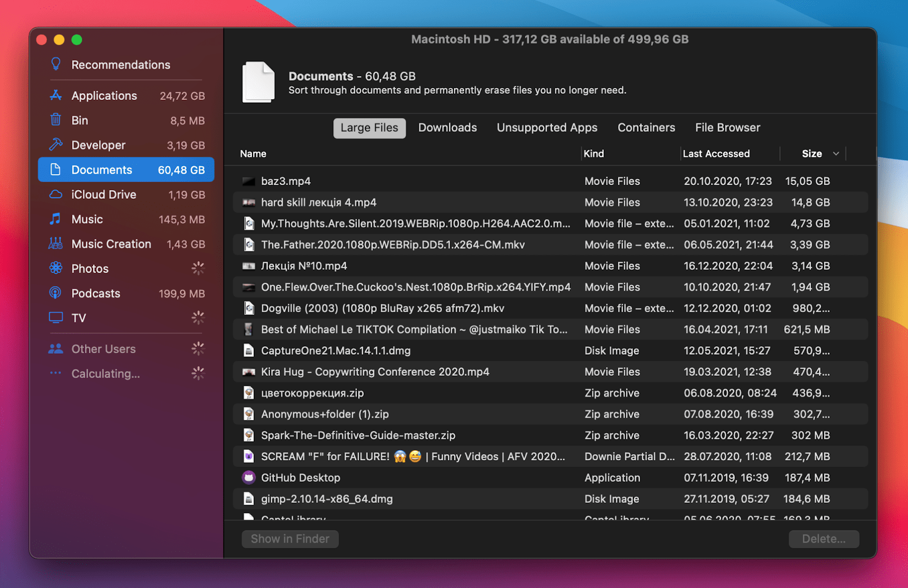Click the цветокоррекция.zip file icon

(249, 393)
